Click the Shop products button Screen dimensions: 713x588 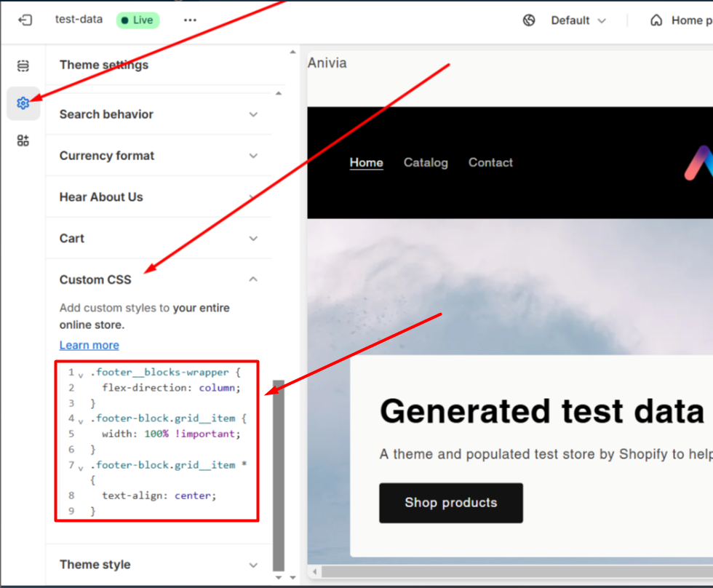(x=451, y=503)
